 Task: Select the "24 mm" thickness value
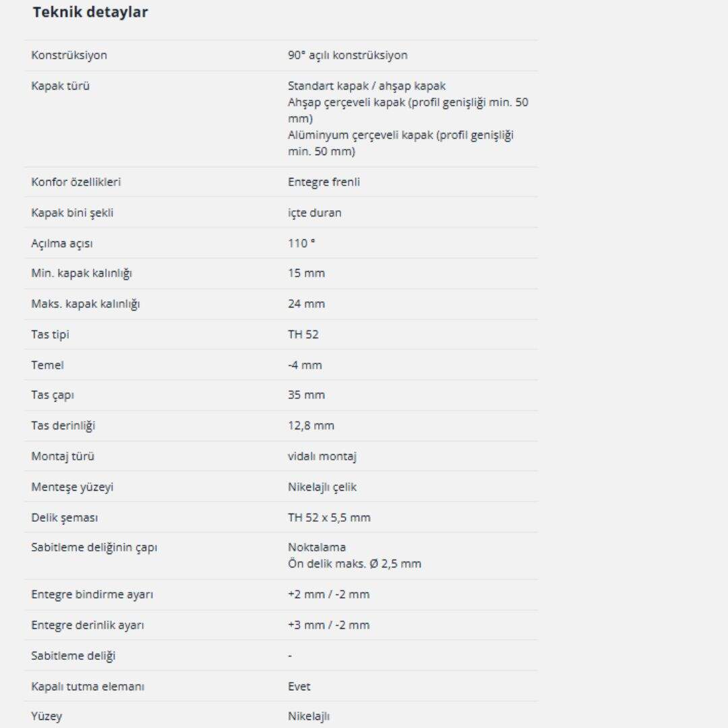point(306,304)
